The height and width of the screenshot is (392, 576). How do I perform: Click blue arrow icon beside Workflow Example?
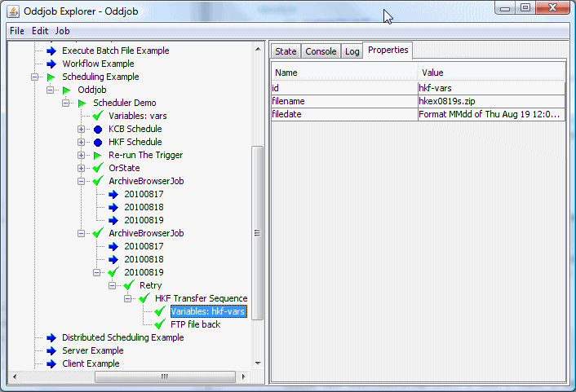(51, 64)
